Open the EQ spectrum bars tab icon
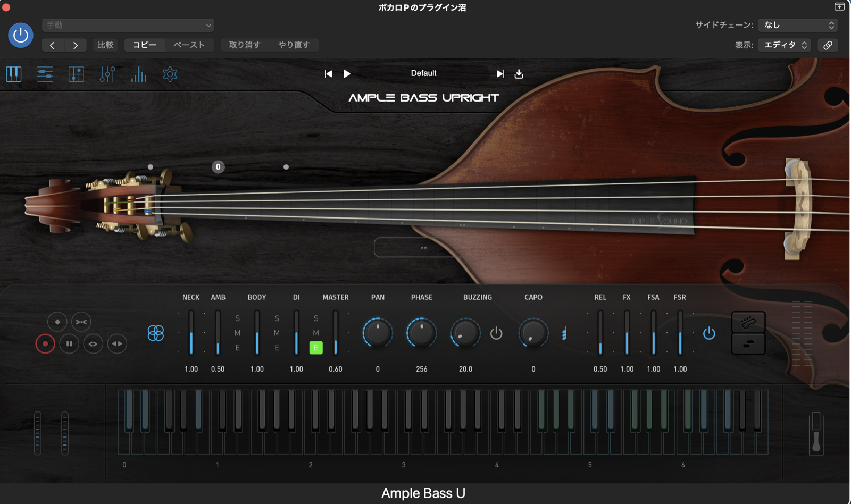Image resolution: width=851 pixels, height=504 pixels. click(139, 74)
